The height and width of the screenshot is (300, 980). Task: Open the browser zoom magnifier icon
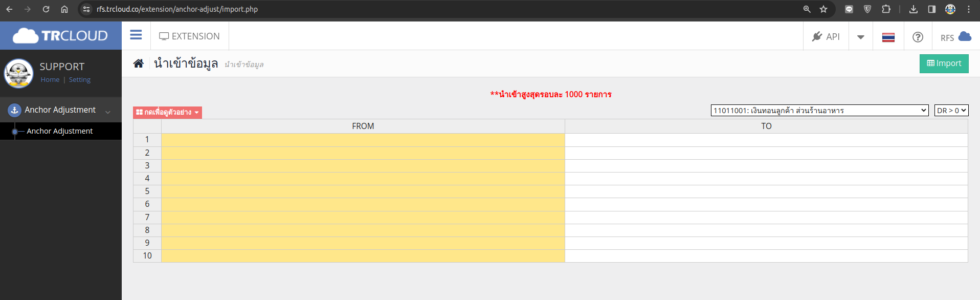pyautogui.click(x=807, y=9)
